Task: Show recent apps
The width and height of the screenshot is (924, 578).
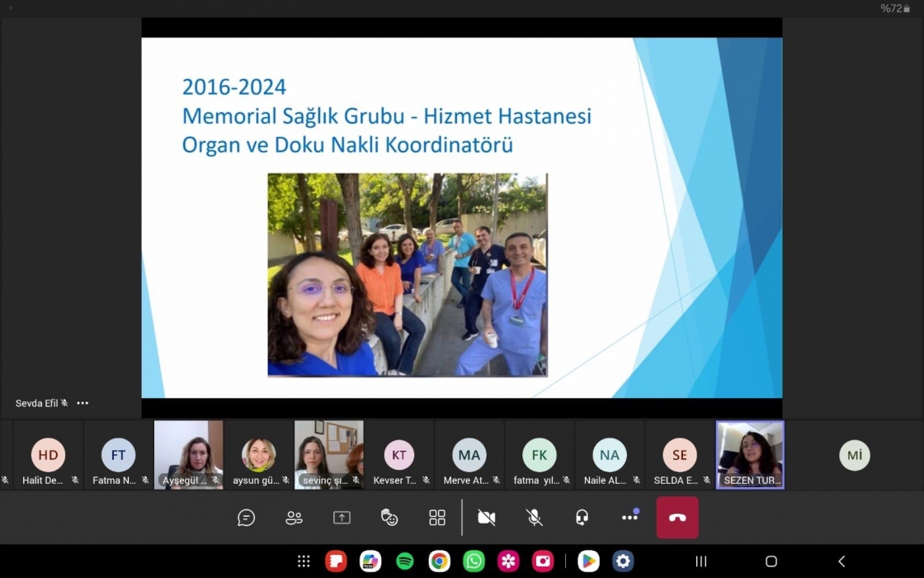Action: tap(701, 561)
